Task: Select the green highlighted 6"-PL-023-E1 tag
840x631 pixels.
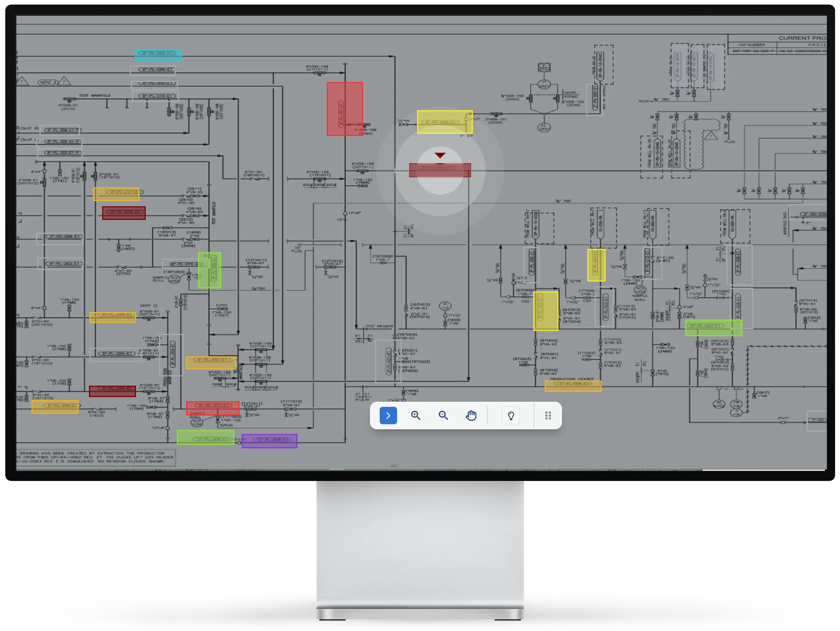Action: pos(713,327)
